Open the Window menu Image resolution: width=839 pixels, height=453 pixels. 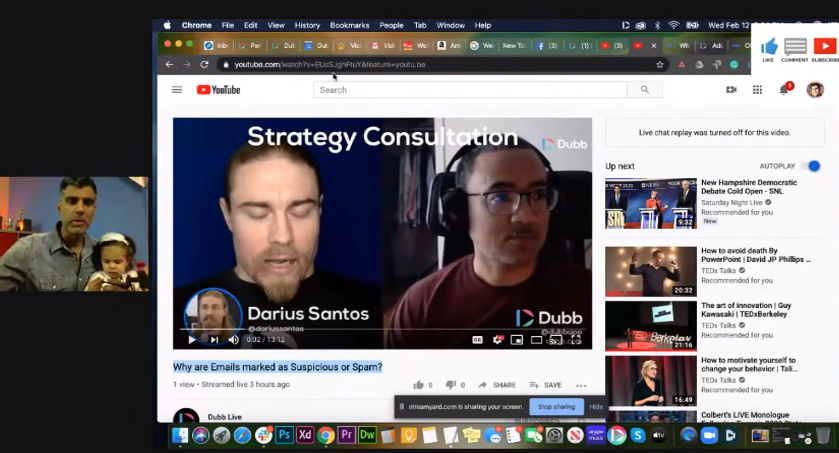(451, 25)
